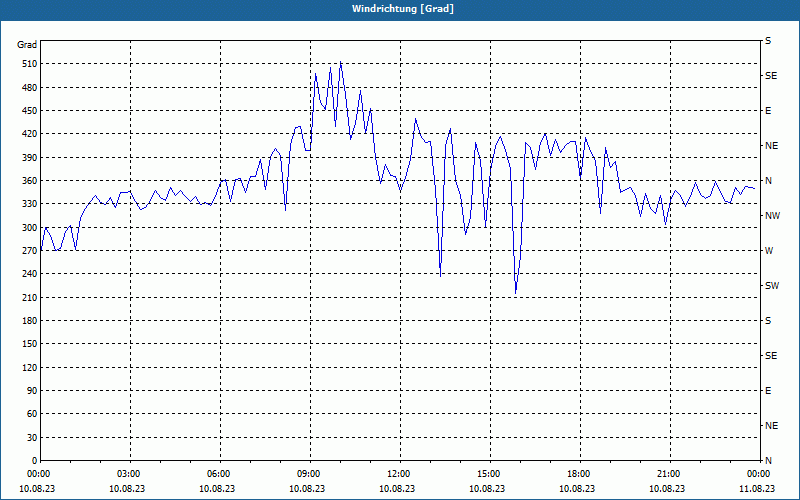This screenshot has height=500, width=800.
Task: Pick the 180 degree axis label
Action: pyautogui.click(x=29, y=321)
